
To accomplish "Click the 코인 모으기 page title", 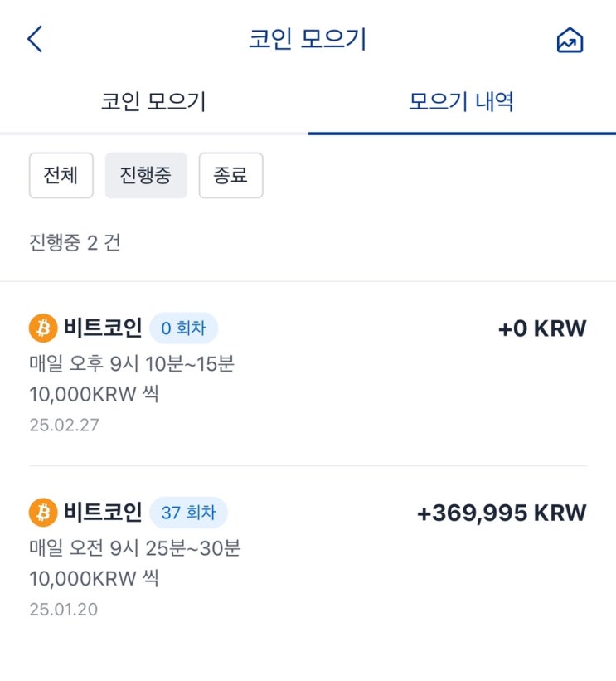I will click(308, 39).
